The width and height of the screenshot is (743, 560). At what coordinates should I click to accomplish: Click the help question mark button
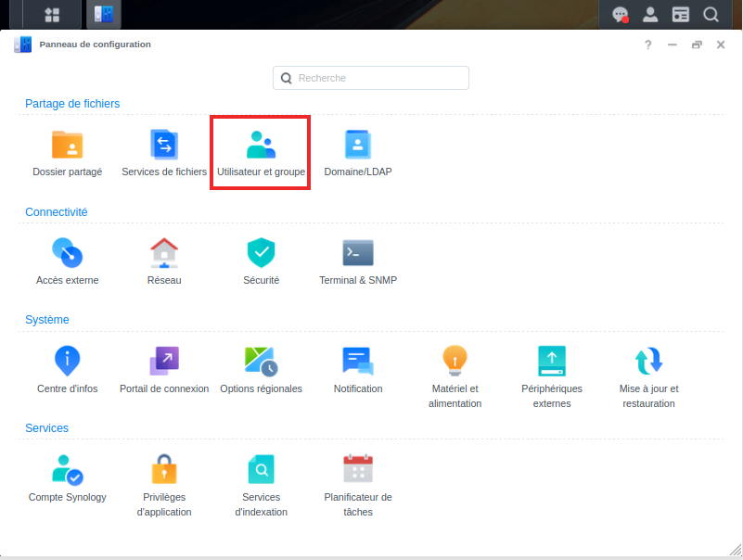pos(648,45)
